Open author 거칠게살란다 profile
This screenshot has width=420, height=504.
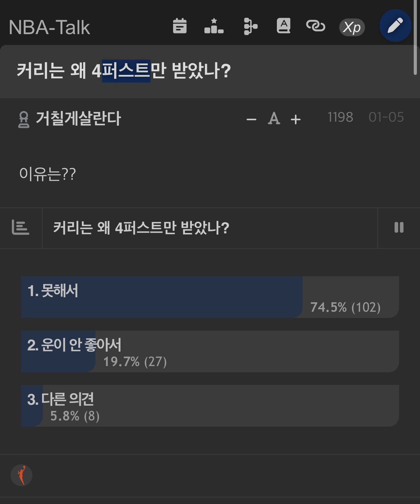(x=78, y=118)
